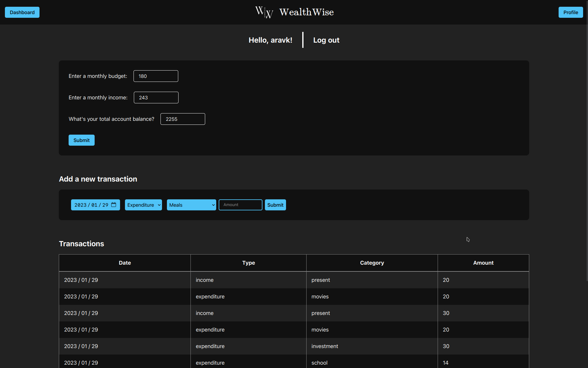Focus the monthly budget field

click(x=156, y=76)
